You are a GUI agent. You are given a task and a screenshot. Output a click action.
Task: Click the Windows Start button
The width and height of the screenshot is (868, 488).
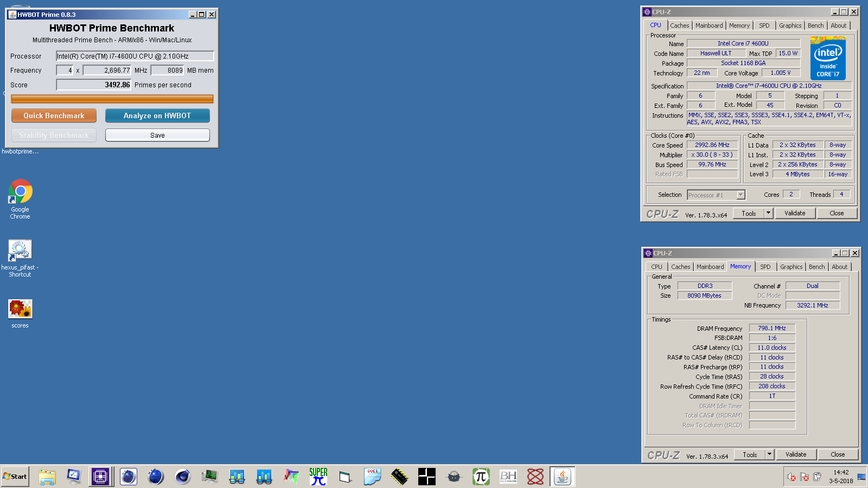15,477
